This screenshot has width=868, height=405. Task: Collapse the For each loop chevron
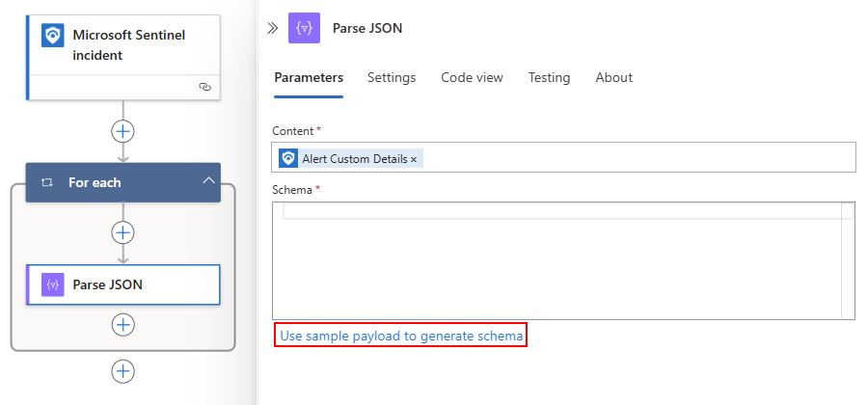pos(207,181)
